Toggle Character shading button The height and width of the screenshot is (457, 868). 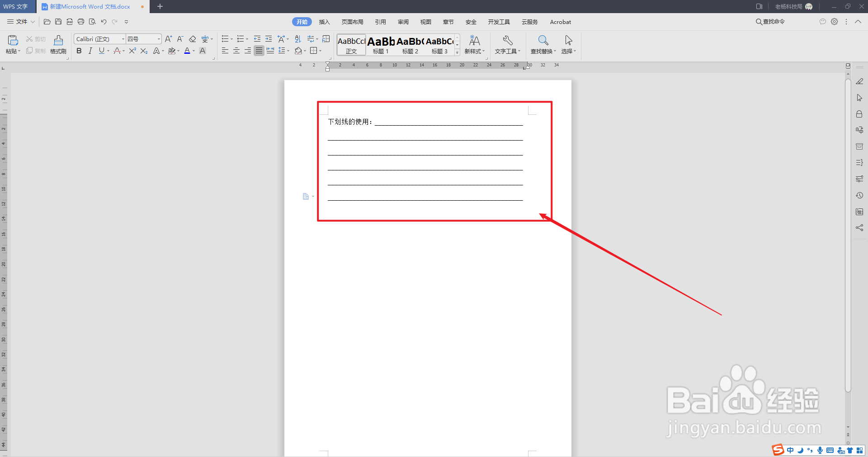point(203,51)
